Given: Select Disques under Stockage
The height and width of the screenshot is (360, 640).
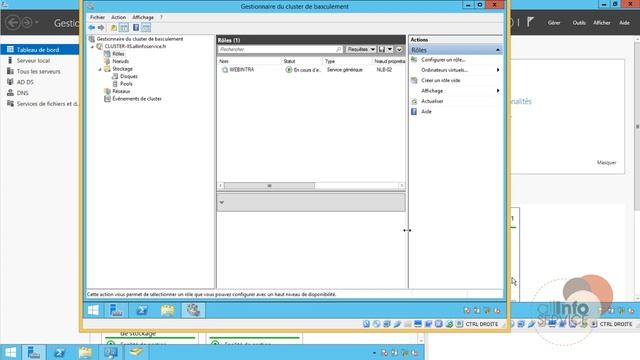Looking at the screenshot, I should click(129, 76).
